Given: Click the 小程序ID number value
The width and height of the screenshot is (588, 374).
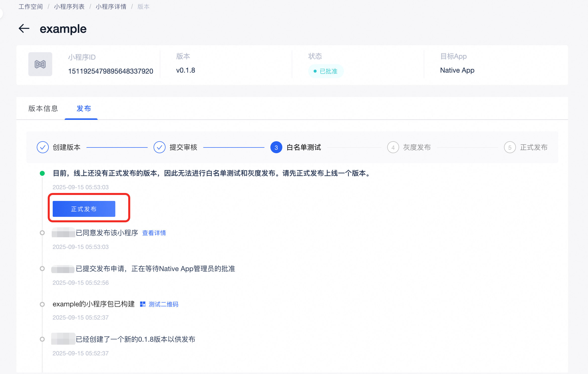Looking at the screenshot, I should (x=111, y=71).
